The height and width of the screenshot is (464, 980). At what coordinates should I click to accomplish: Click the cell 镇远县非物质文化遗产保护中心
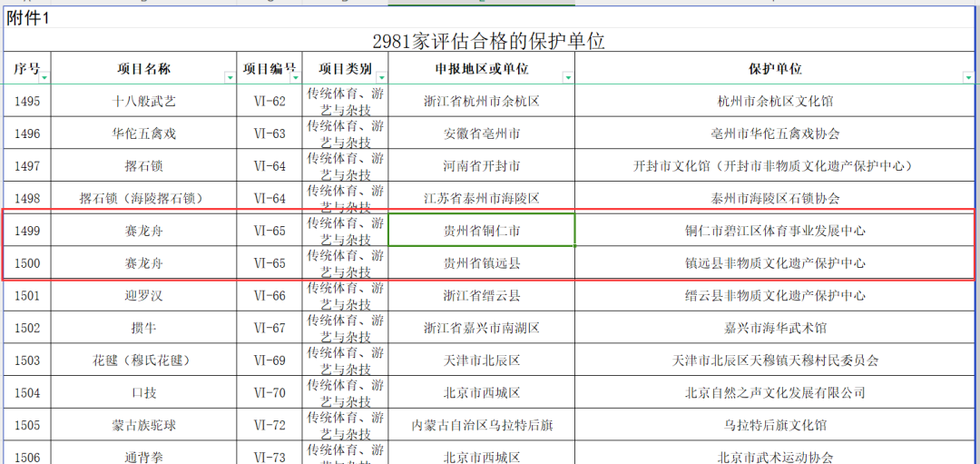774,263
